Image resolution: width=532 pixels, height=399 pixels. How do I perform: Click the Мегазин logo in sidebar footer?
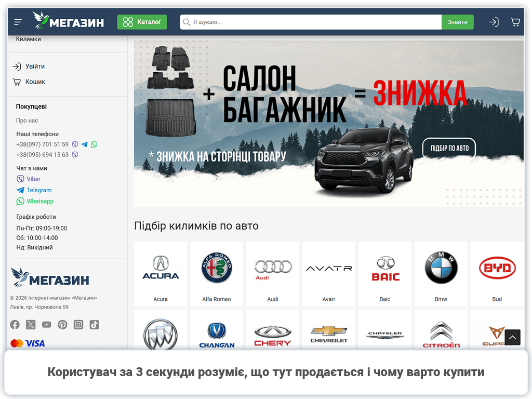click(50, 277)
